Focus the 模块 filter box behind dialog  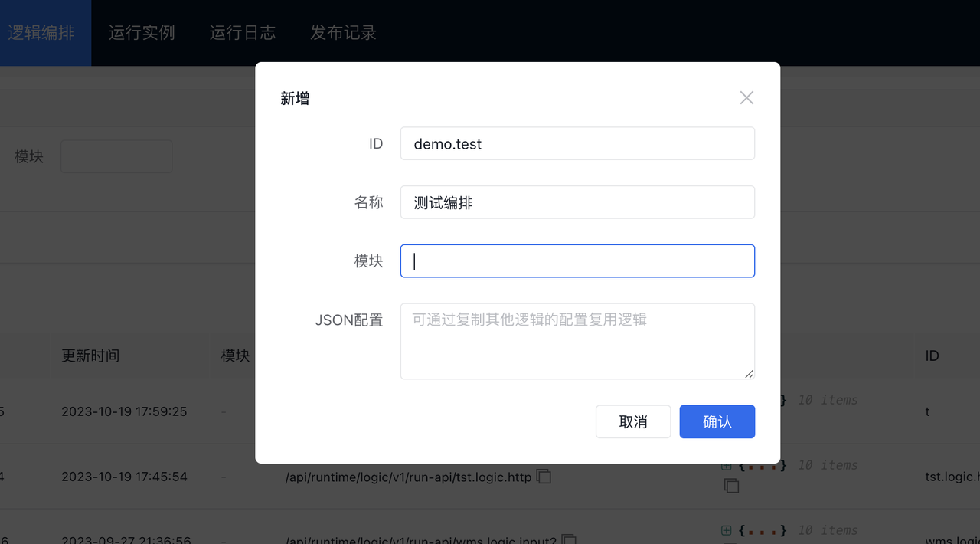click(x=116, y=156)
